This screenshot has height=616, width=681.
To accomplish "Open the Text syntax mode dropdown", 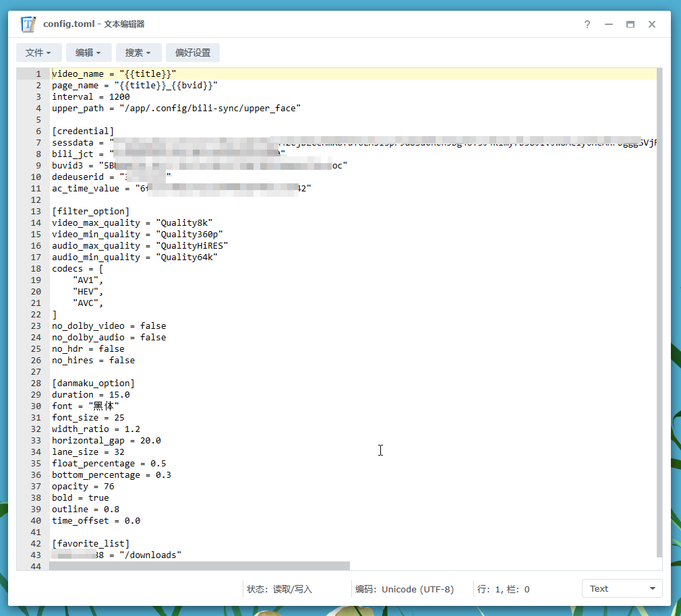I will 622,588.
